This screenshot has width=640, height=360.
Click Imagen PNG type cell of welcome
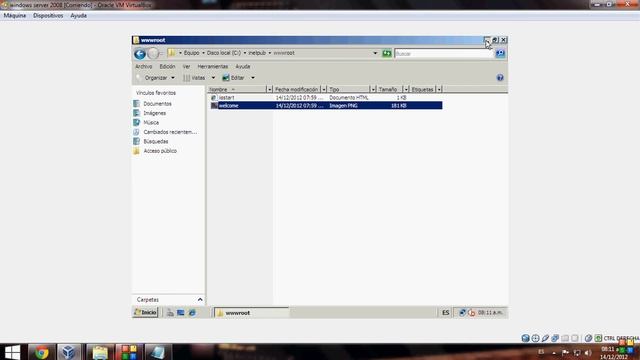tap(343, 105)
